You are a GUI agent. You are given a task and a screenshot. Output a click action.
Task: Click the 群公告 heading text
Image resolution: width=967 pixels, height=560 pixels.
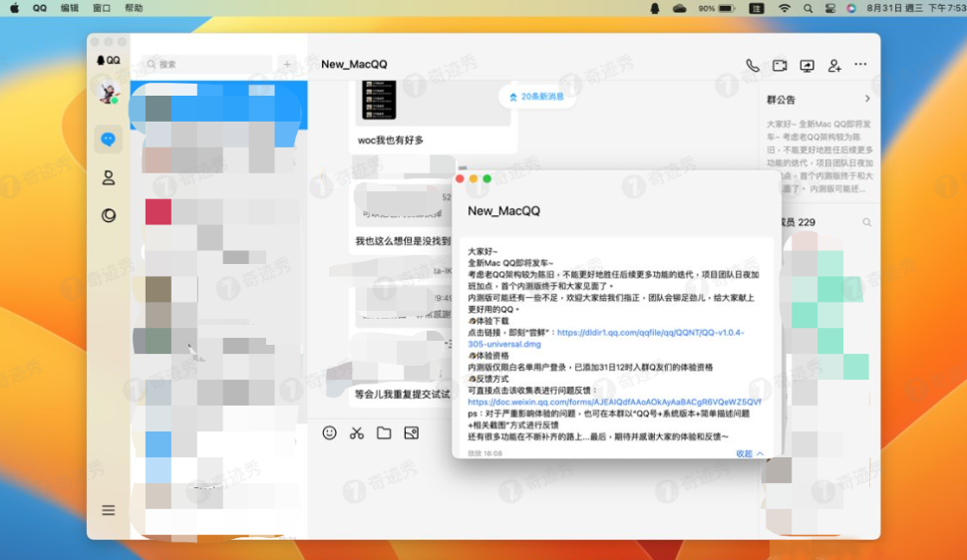(781, 100)
